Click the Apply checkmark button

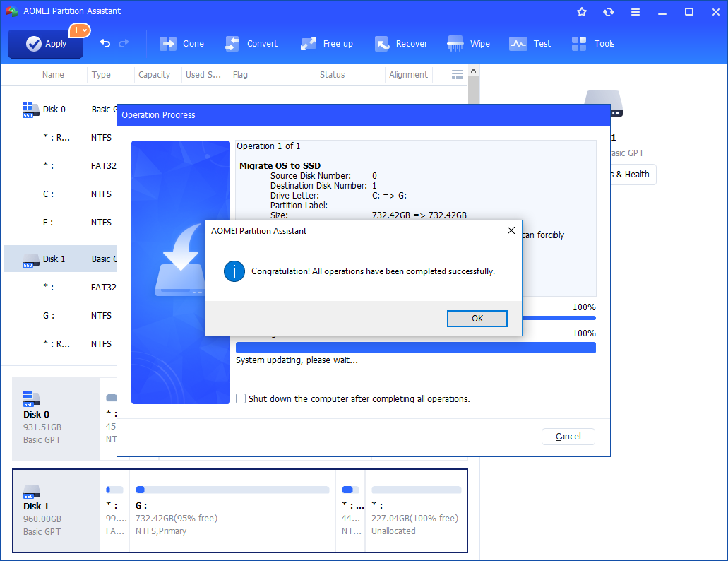(x=45, y=44)
